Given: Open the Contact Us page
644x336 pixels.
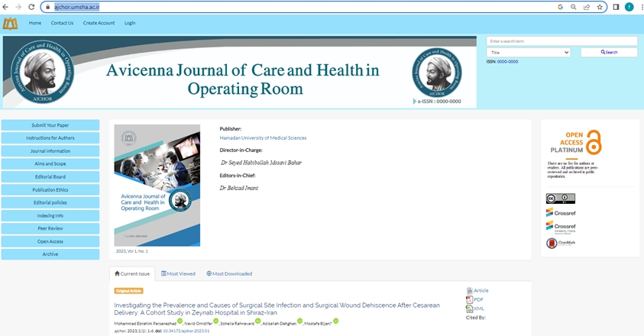Looking at the screenshot, I should 62,23.
